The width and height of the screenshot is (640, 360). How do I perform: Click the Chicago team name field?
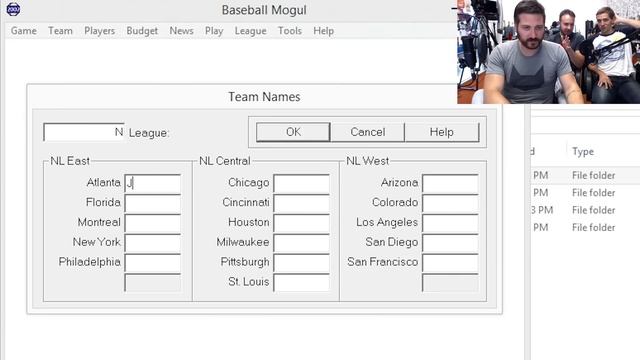pos(302,183)
